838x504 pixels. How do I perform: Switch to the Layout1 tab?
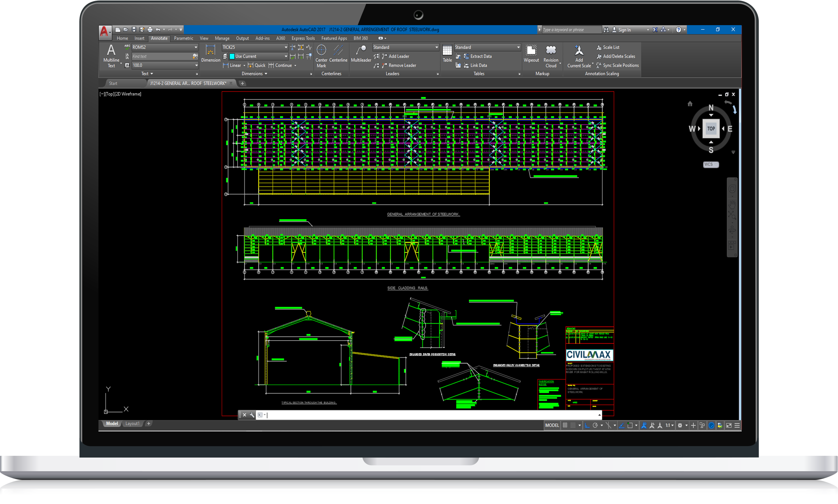coord(132,423)
